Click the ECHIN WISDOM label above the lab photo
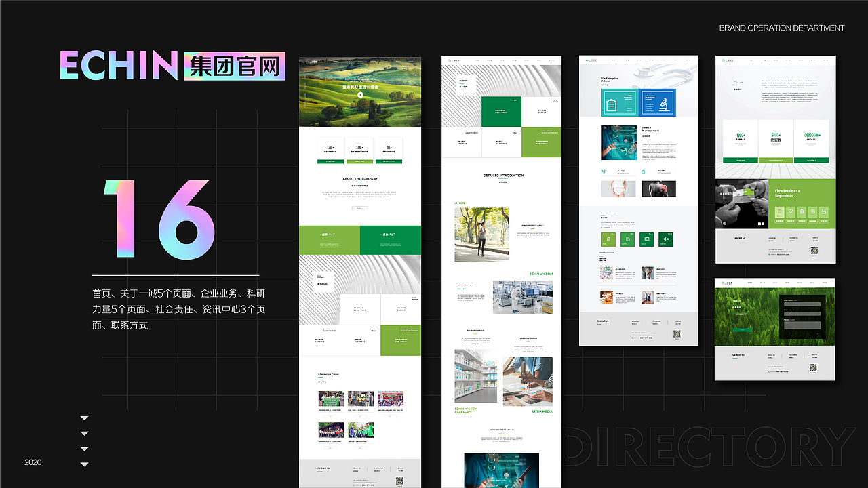868x488 pixels. pyautogui.click(x=541, y=274)
